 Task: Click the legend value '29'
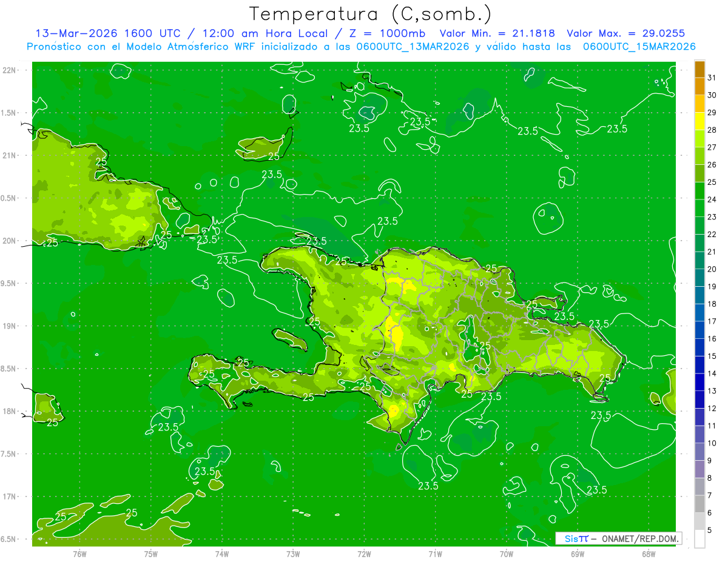coord(712,112)
